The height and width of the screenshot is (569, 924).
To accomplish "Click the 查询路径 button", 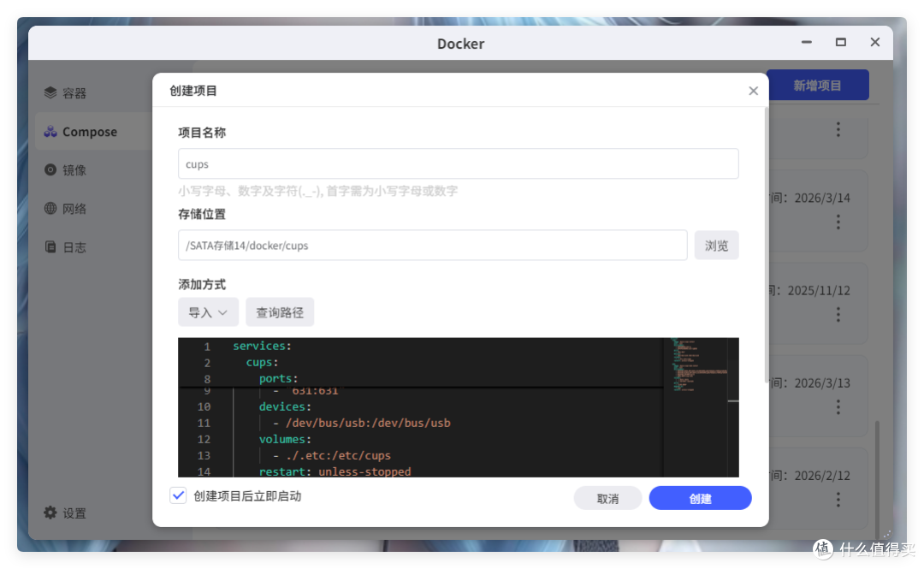I will point(279,311).
